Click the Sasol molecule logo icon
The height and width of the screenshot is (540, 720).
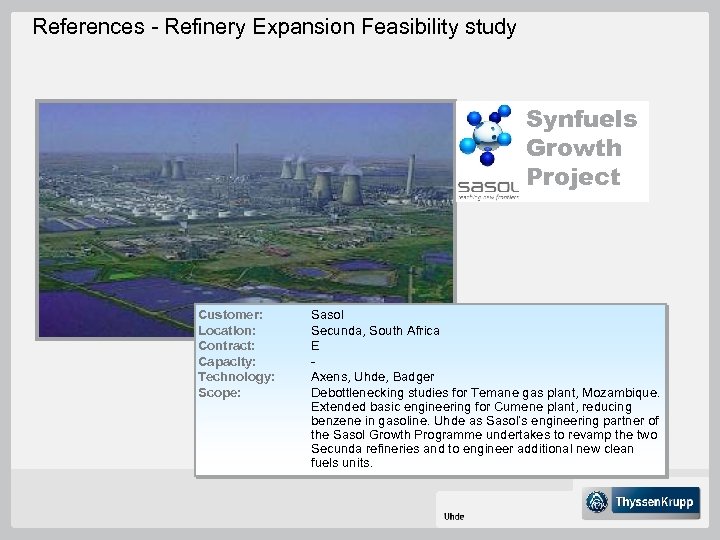tap(487, 135)
